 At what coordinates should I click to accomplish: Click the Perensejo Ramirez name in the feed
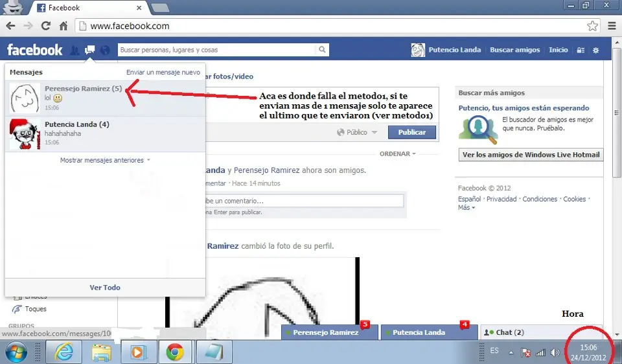coord(266,170)
